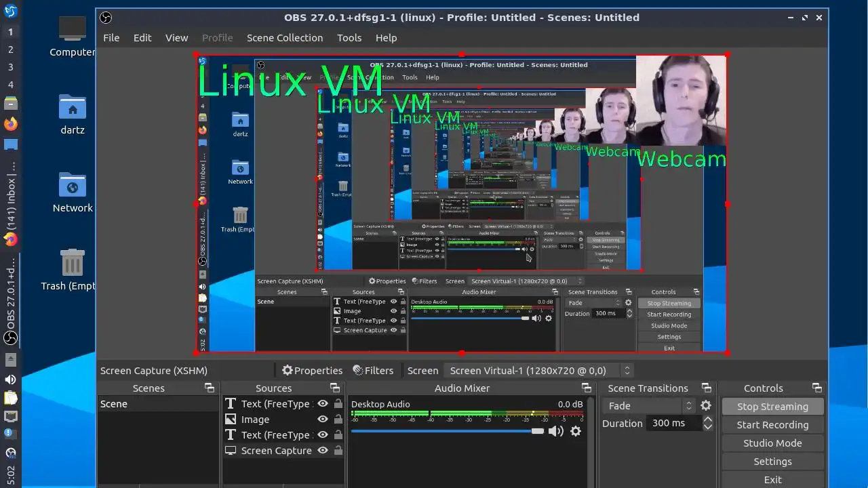
Task: Select the Image source row
Action: coord(283,419)
